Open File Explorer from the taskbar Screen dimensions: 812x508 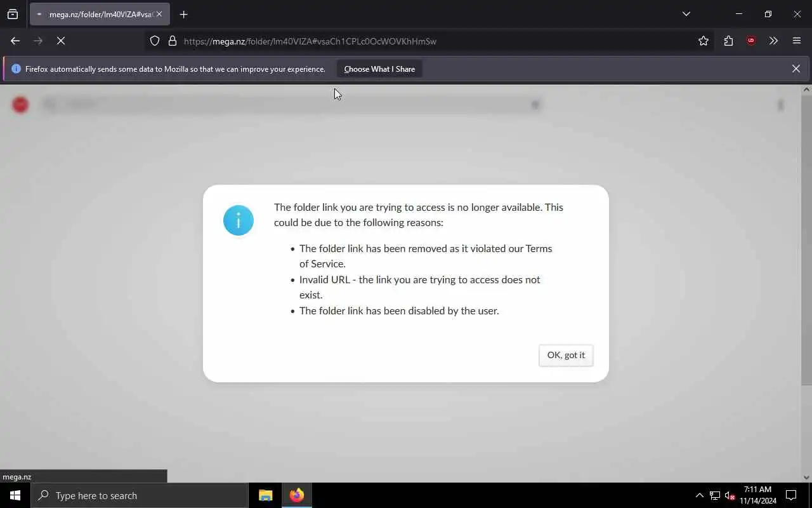266,495
